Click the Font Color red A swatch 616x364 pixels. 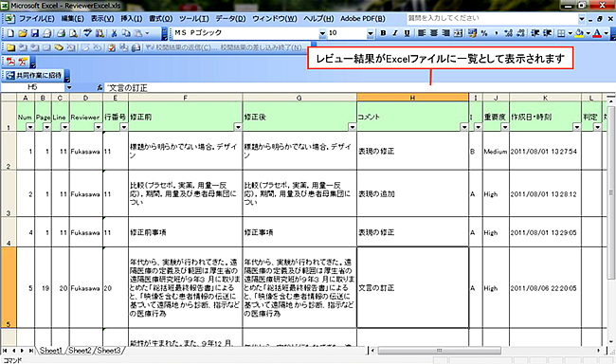tap(597, 33)
